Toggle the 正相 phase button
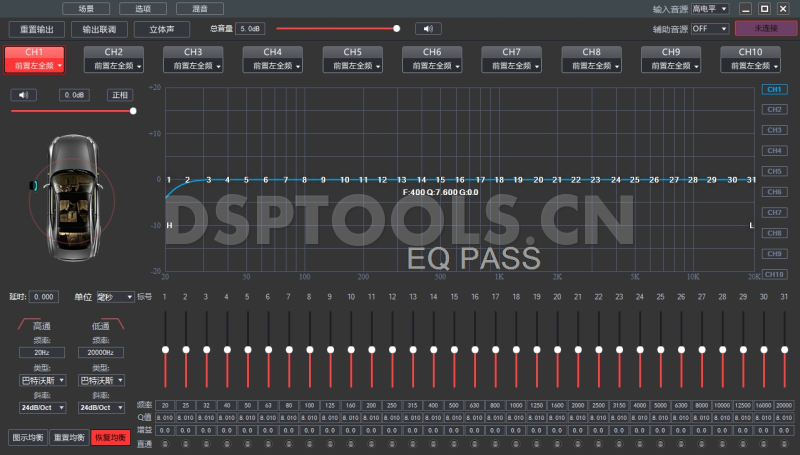This screenshot has height=455, width=800. tap(119, 95)
